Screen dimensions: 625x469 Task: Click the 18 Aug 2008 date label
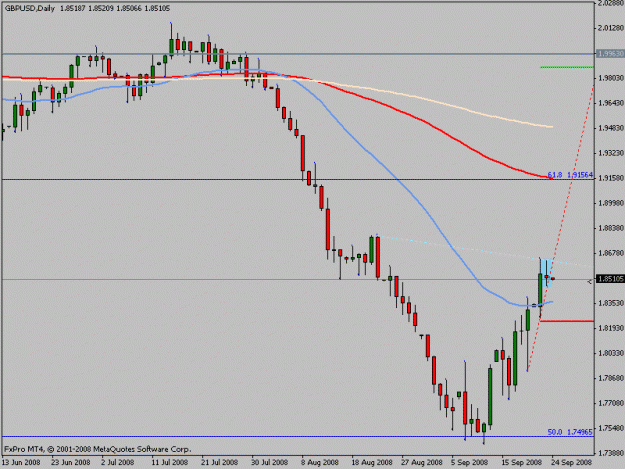371,463
